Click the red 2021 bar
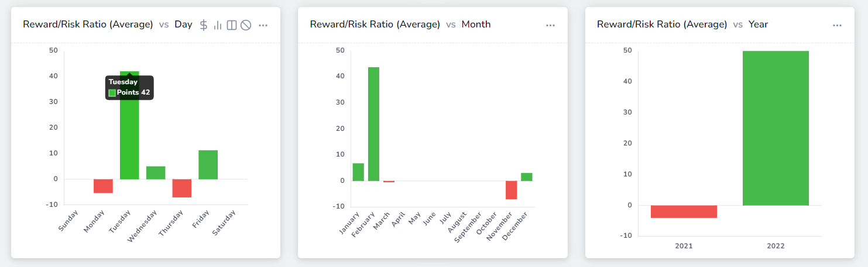This screenshot has width=868, height=267. pyautogui.click(x=684, y=211)
